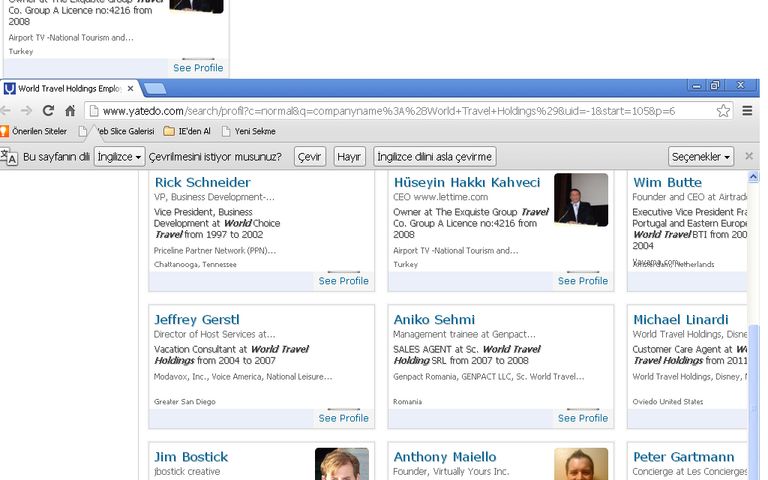Viewport: 768px width, 480px height.
Task: Go to the browser home page icon
Action: point(70,111)
